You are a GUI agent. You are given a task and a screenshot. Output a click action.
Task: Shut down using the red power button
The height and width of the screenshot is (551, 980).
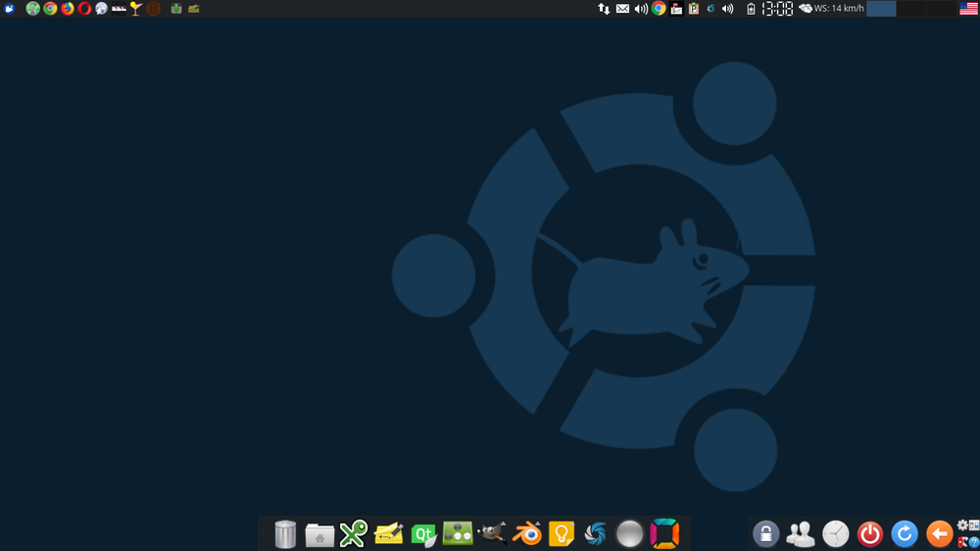(870, 534)
